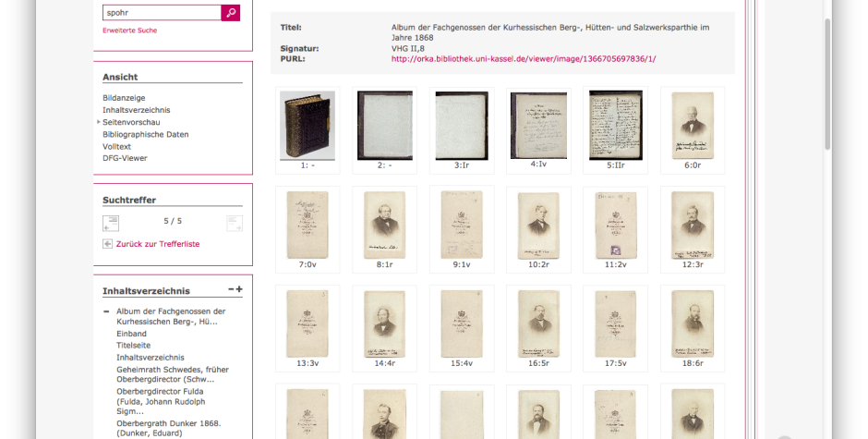Collapse all table of contents entries
This screenshot has height=439, width=868.
[231, 289]
